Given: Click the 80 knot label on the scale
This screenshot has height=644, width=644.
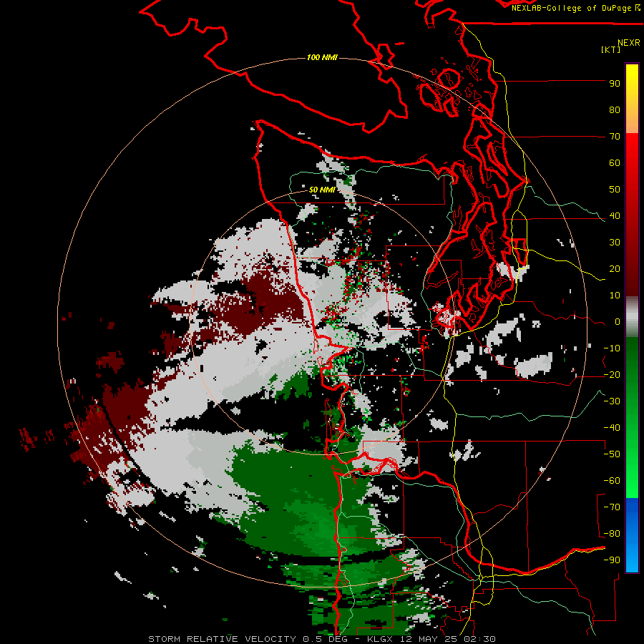Looking at the screenshot, I should tap(615, 110).
